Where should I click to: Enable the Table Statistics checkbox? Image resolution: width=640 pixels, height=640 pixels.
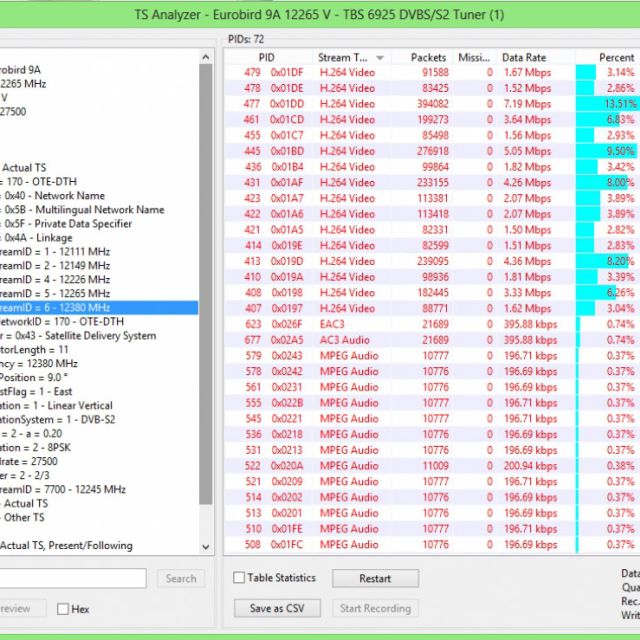pyautogui.click(x=239, y=578)
